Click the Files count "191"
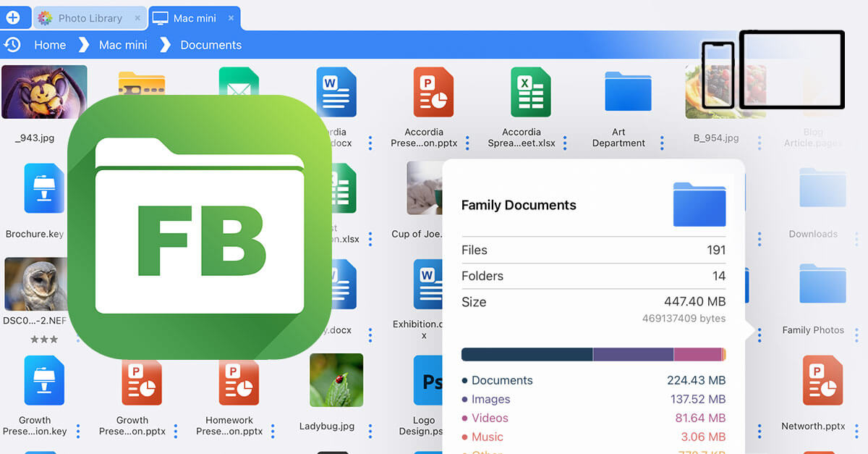The image size is (868, 454). [716, 250]
